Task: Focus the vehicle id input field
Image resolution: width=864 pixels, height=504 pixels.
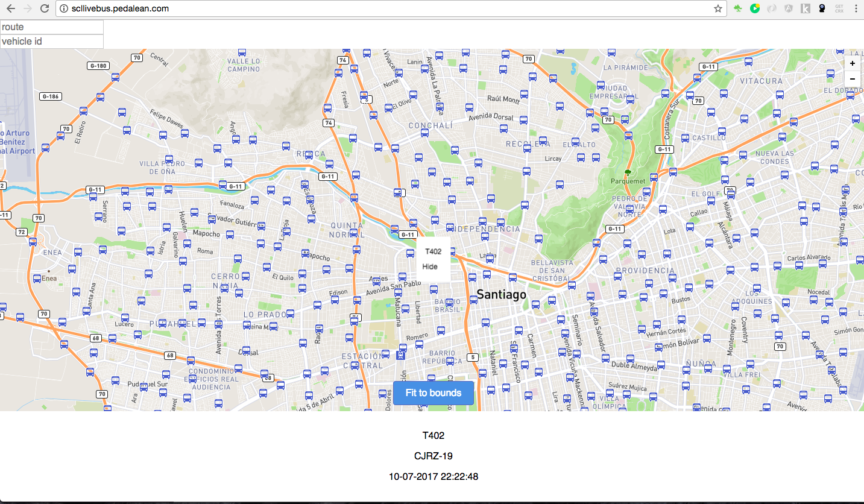Action: 52,42
